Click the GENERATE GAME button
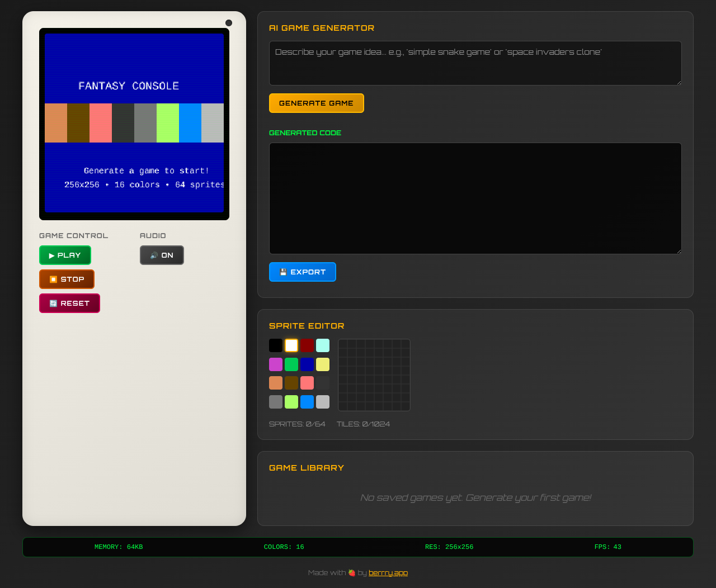The image size is (716, 588). click(316, 103)
